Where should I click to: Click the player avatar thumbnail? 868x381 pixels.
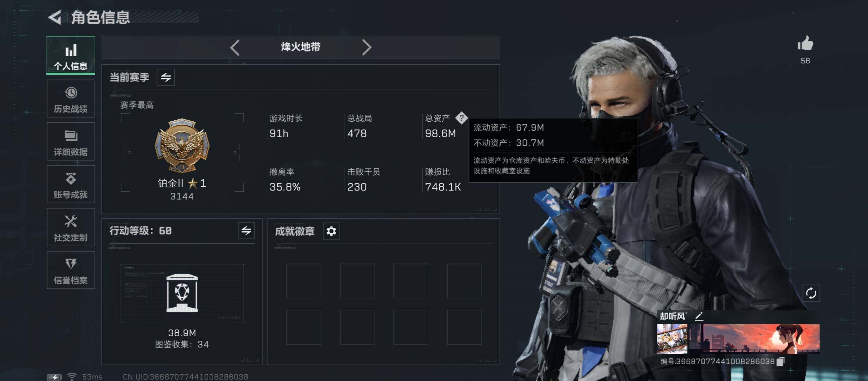(x=672, y=339)
